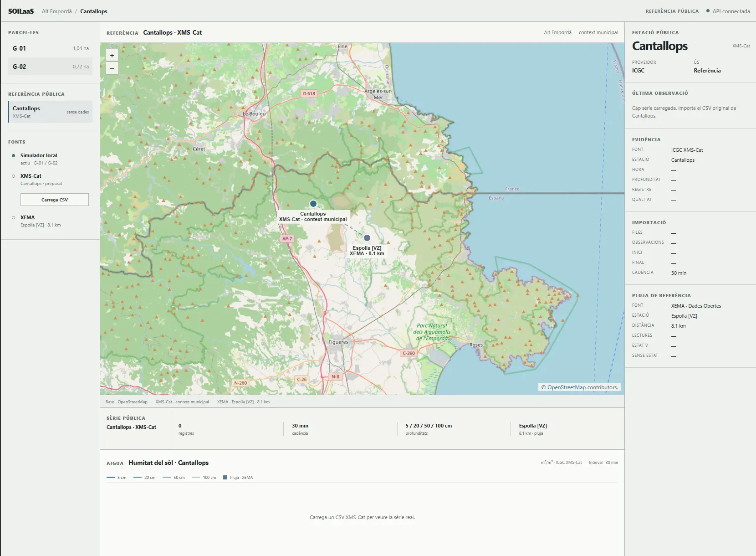Select parcel G-02
The width and height of the screenshot is (756, 556).
coord(50,67)
